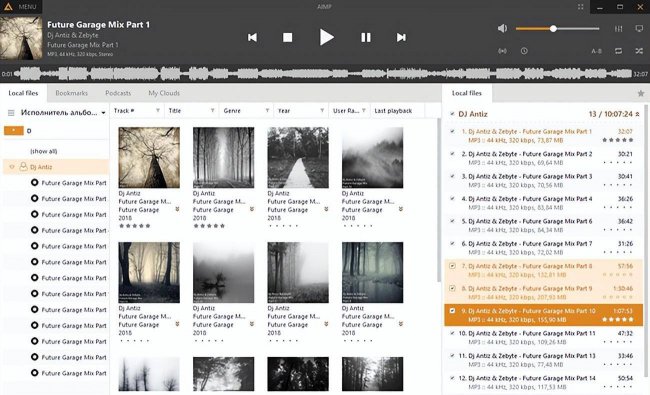The width and height of the screenshot is (650, 395).
Task: Skip to the next track
Action: click(401, 38)
